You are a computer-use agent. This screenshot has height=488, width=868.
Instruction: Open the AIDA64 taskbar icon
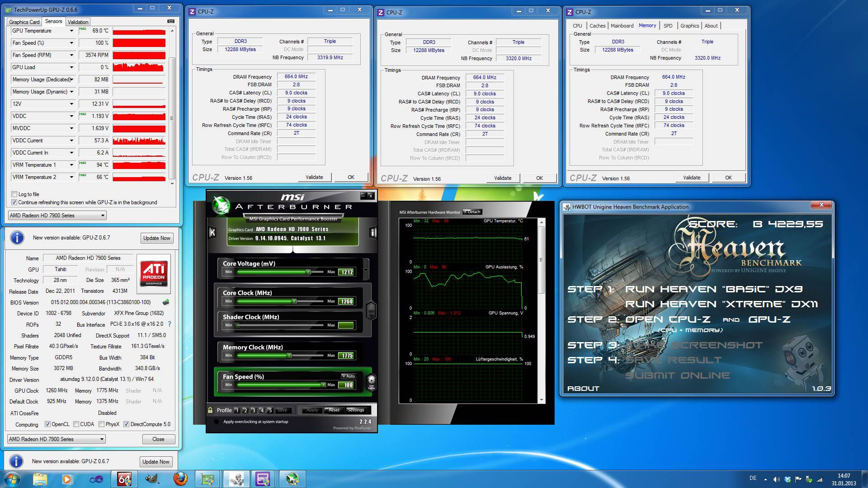tap(124, 479)
